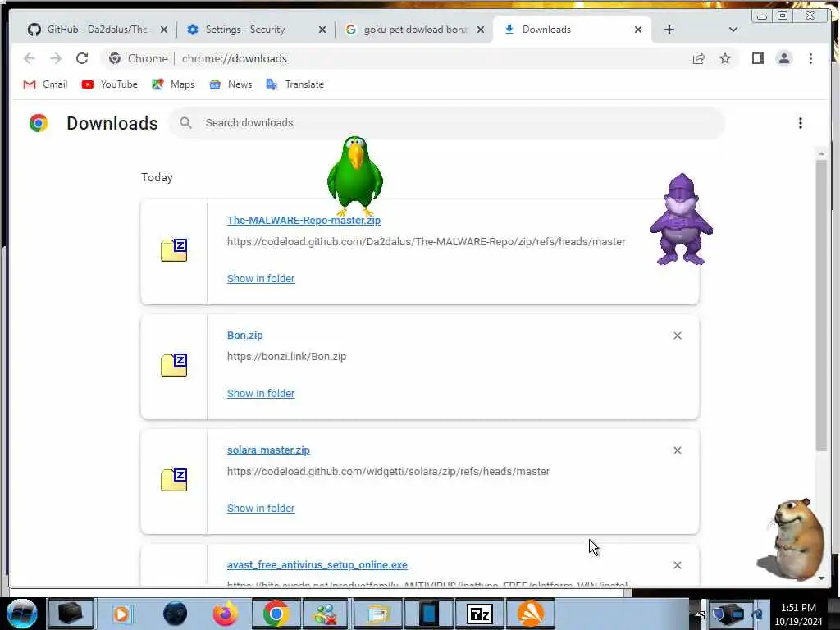The height and width of the screenshot is (630, 840).
Task: Open the YouTube bookmark
Action: pos(110,84)
